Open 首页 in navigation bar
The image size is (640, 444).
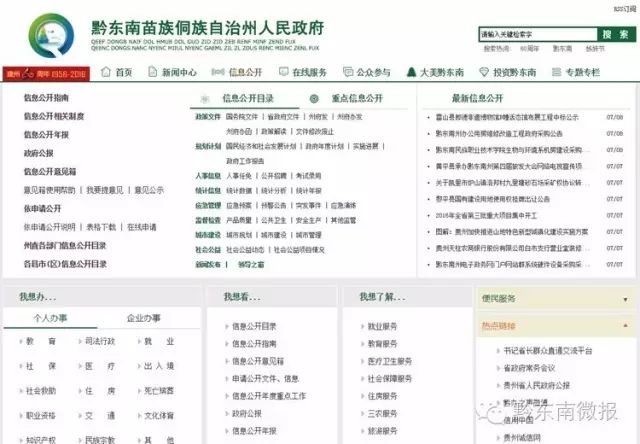[124, 72]
